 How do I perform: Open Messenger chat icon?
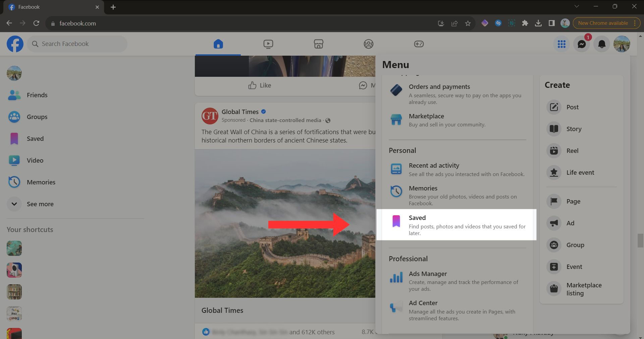[581, 44]
